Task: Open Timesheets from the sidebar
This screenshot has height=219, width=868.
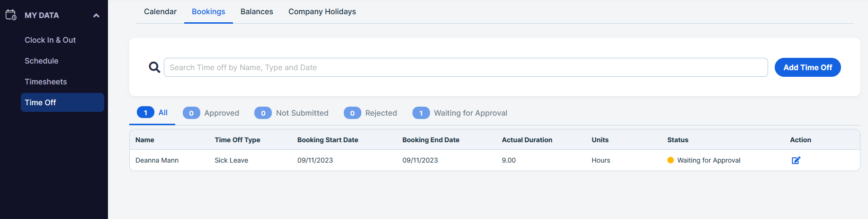Action: click(46, 82)
